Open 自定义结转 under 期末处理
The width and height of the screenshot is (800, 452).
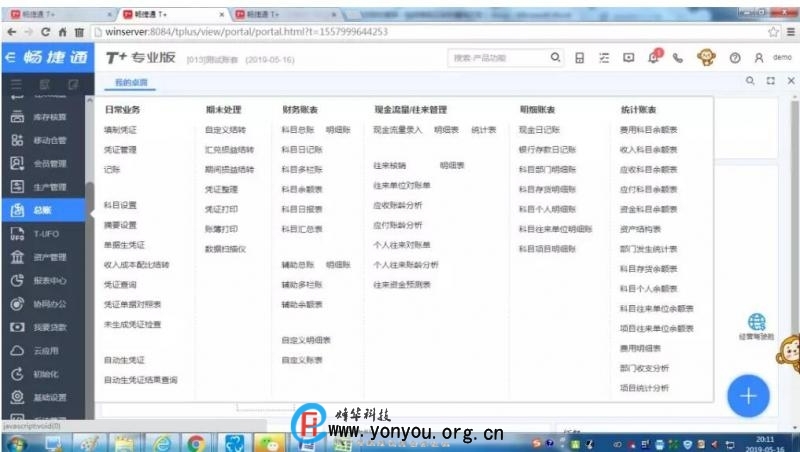pos(226,130)
